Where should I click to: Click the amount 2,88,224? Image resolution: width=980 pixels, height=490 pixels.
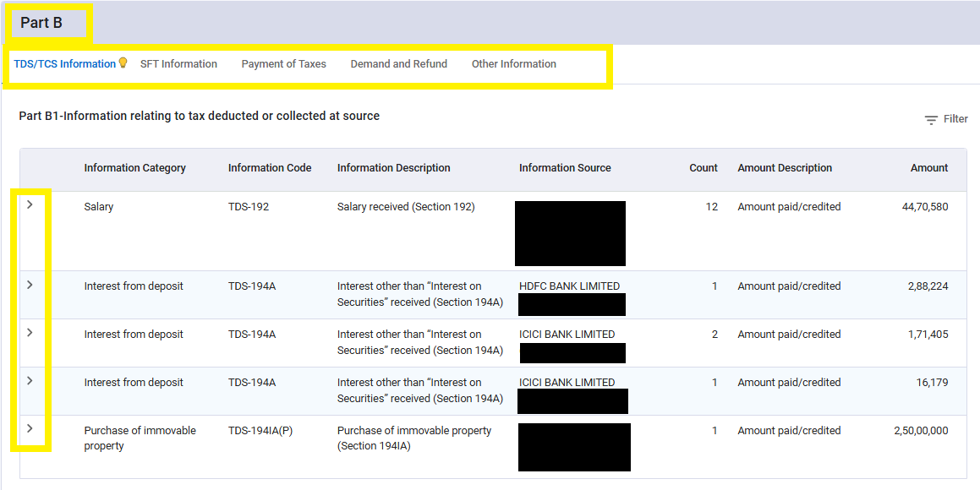(928, 286)
